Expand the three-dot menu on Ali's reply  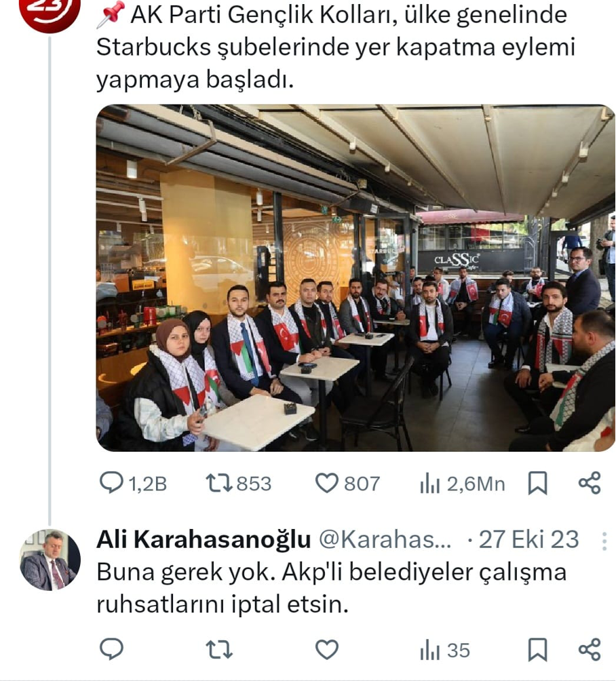[x=604, y=541]
